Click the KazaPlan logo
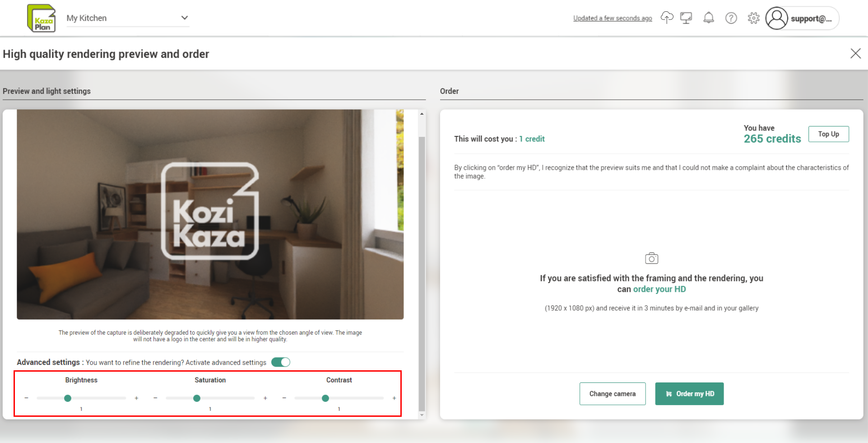 pyautogui.click(x=42, y=18)
